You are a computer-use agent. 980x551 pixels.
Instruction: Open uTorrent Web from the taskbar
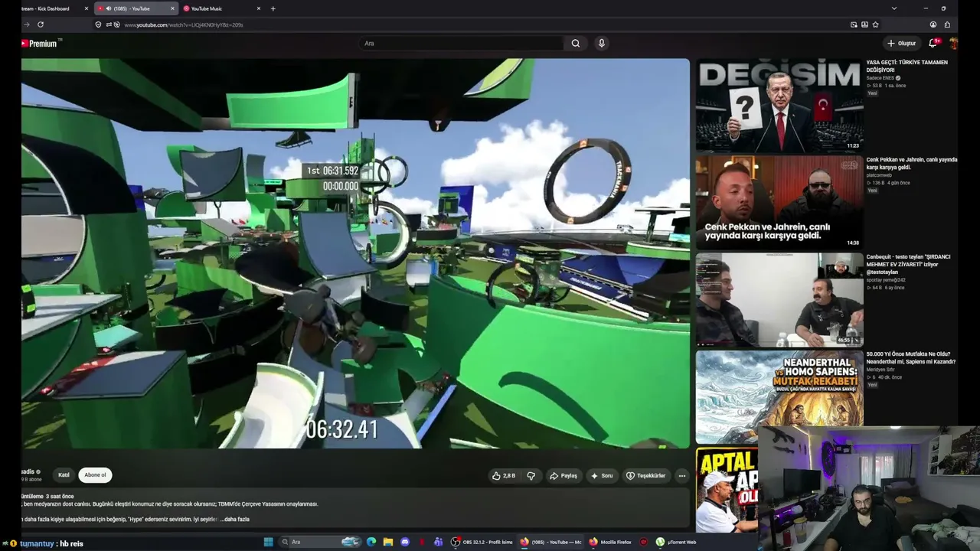676,542
